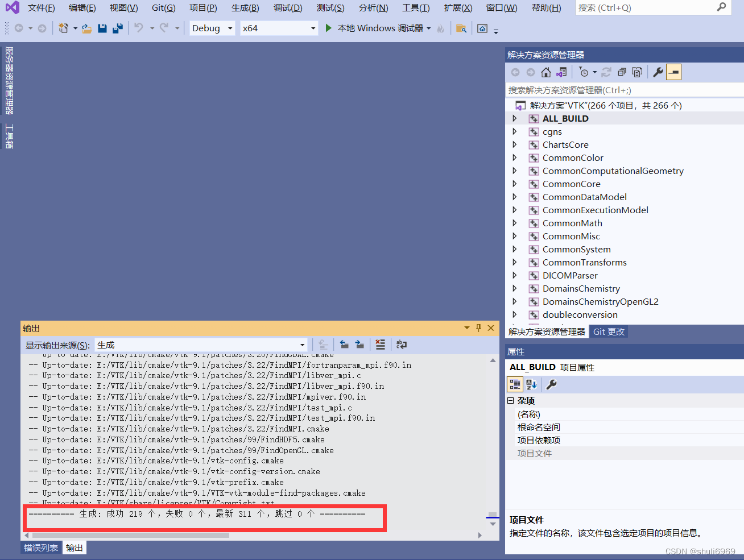The width and height of the screenshot is (744, 560).
Task: Click the Save All icon
Action: pos(118,28)
